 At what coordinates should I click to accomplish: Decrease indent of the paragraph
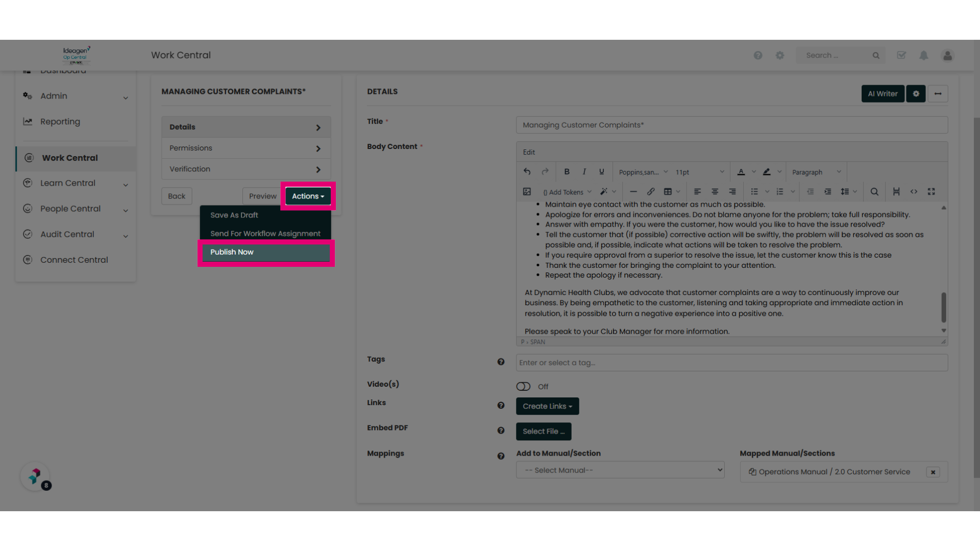(810, 191)
